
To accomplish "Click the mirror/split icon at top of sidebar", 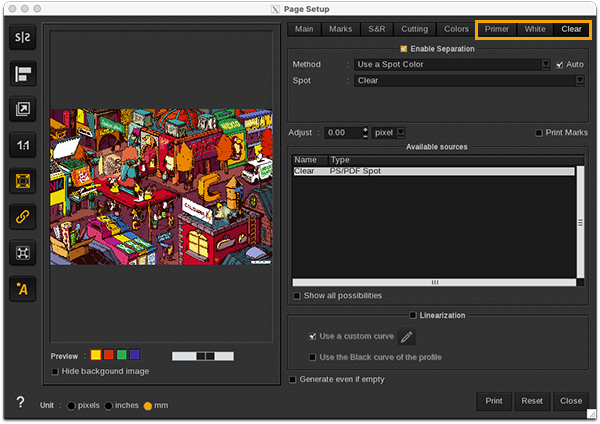I will (x=22, y=37).
